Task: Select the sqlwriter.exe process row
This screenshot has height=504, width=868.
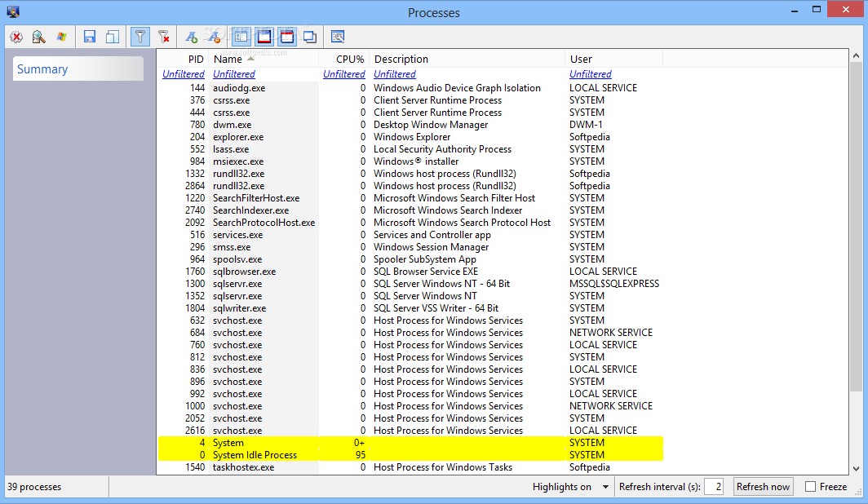Action: pos(410,308)
